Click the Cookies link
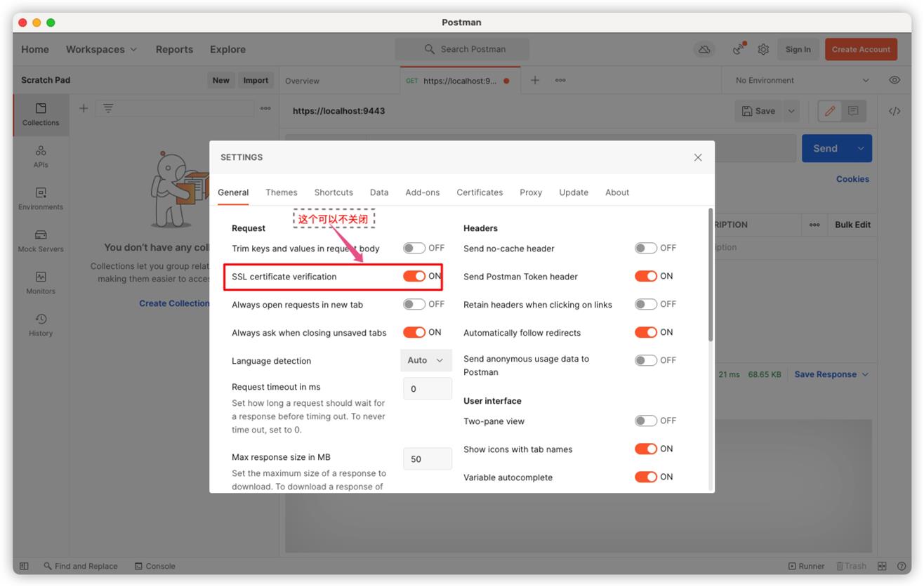 tap(852, 179)
